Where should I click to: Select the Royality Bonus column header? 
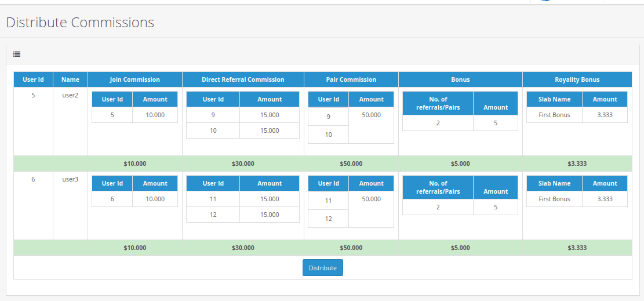coord(577,79)
